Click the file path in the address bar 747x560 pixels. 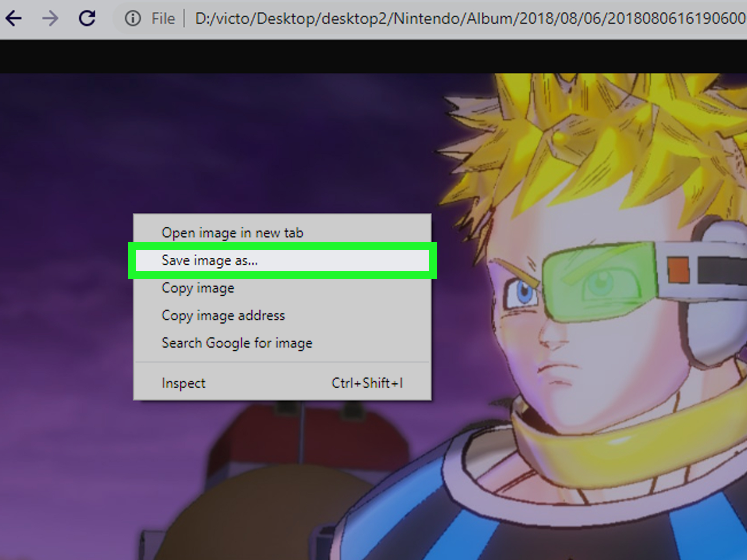(x=470, y=19)
